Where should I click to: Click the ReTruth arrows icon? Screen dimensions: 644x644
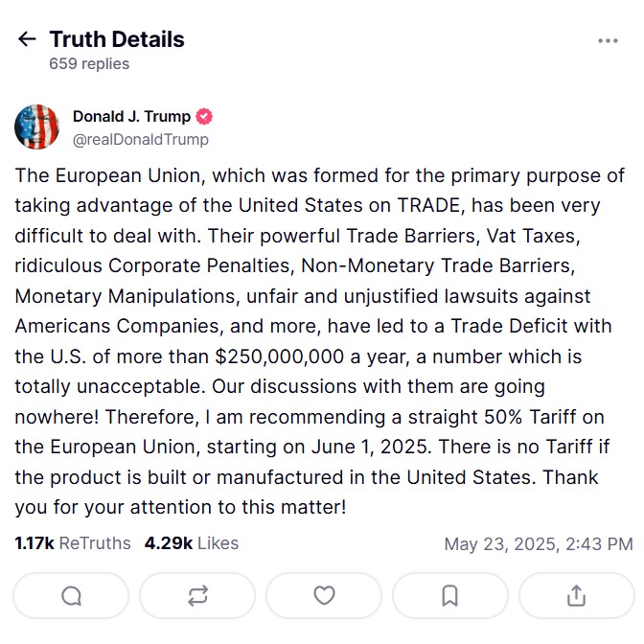(198, 595)
